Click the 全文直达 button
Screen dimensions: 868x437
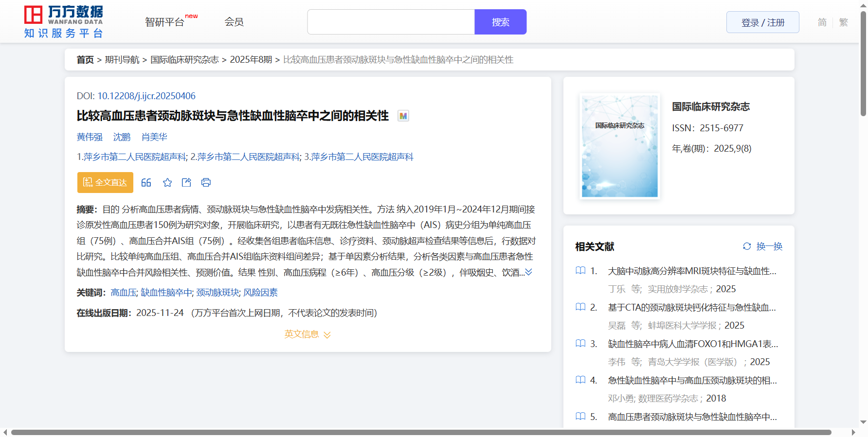(105, 183)
